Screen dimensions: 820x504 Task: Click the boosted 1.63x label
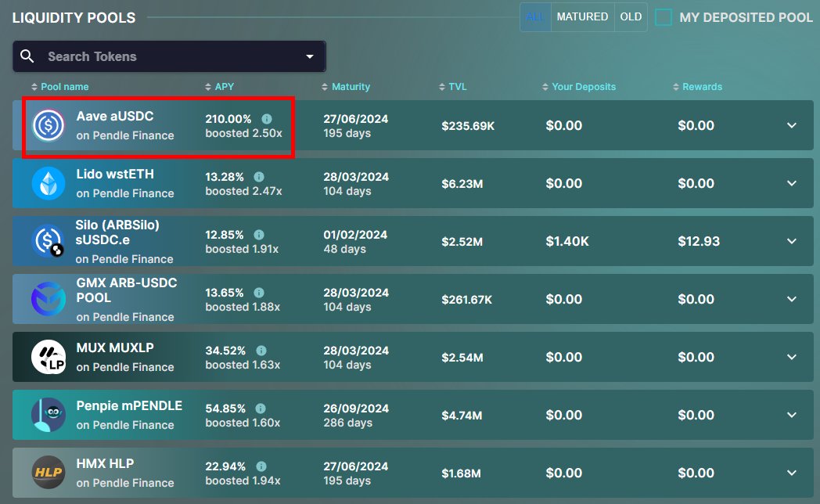point(243,365)
